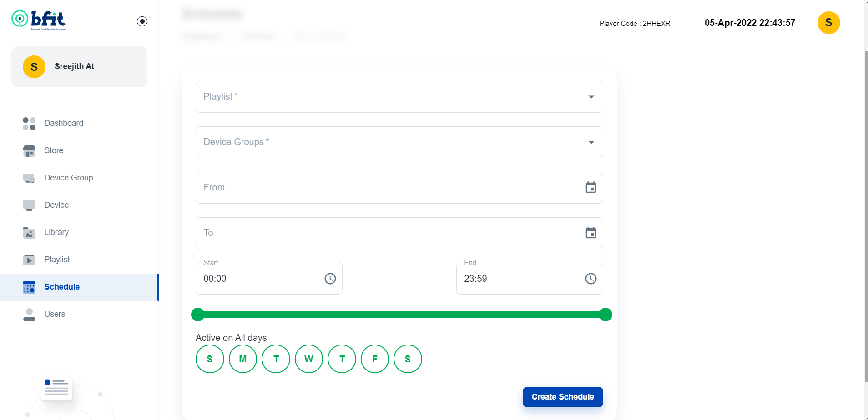Go to Device Group menu item
Image resolution: width=868 pixels, height=420 pixels.
click(68, 178)
